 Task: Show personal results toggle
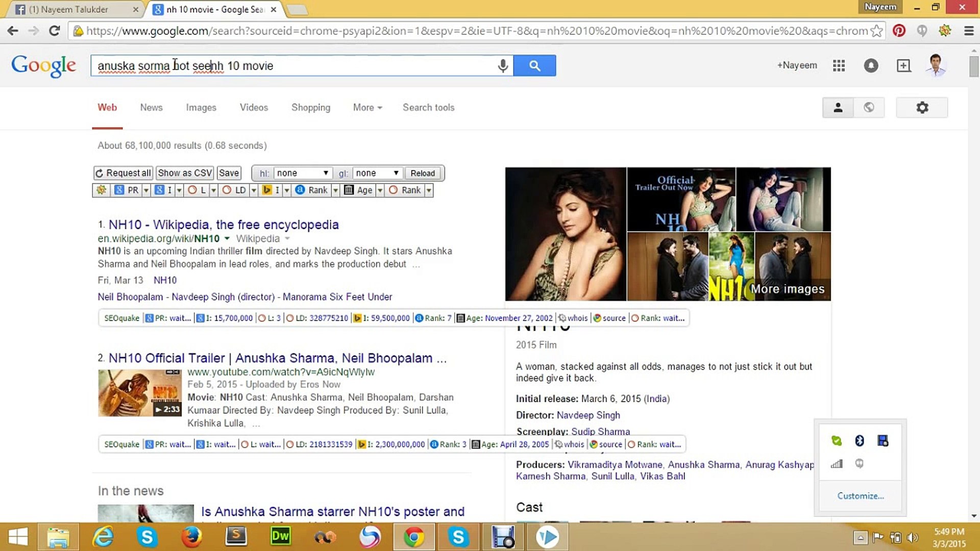pyautogui.click(x=838, y=108)
